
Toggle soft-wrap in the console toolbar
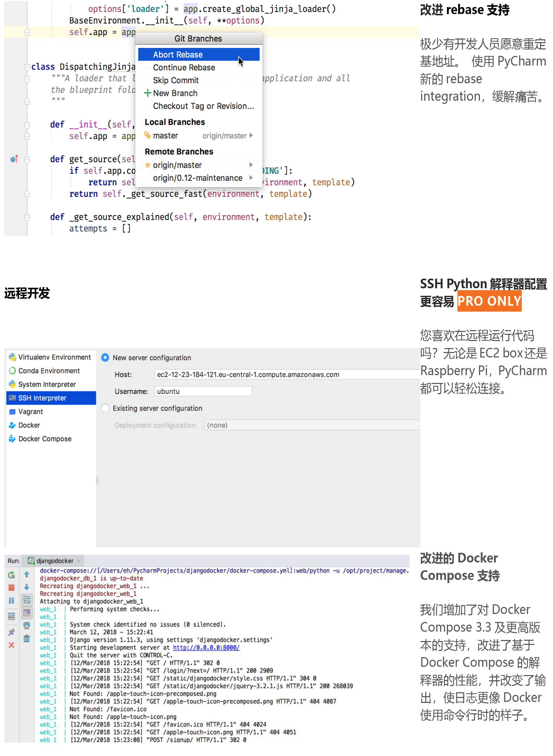27,600
